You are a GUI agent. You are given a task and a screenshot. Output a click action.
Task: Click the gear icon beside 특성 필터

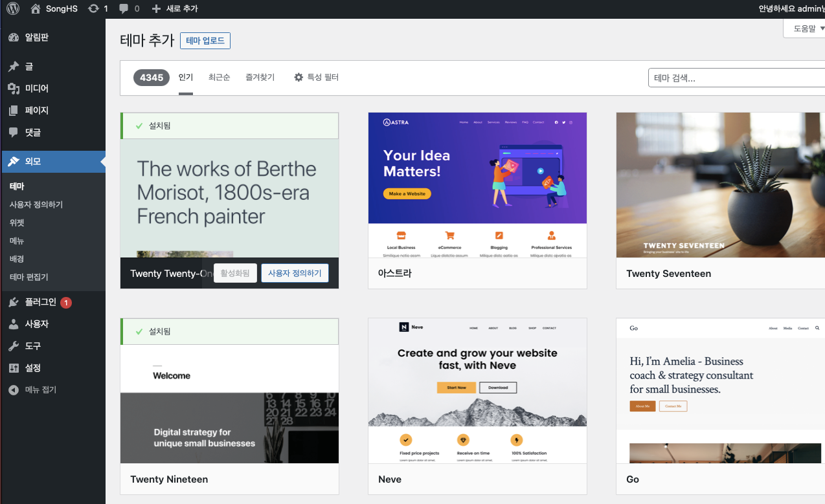tap(299, 77)
